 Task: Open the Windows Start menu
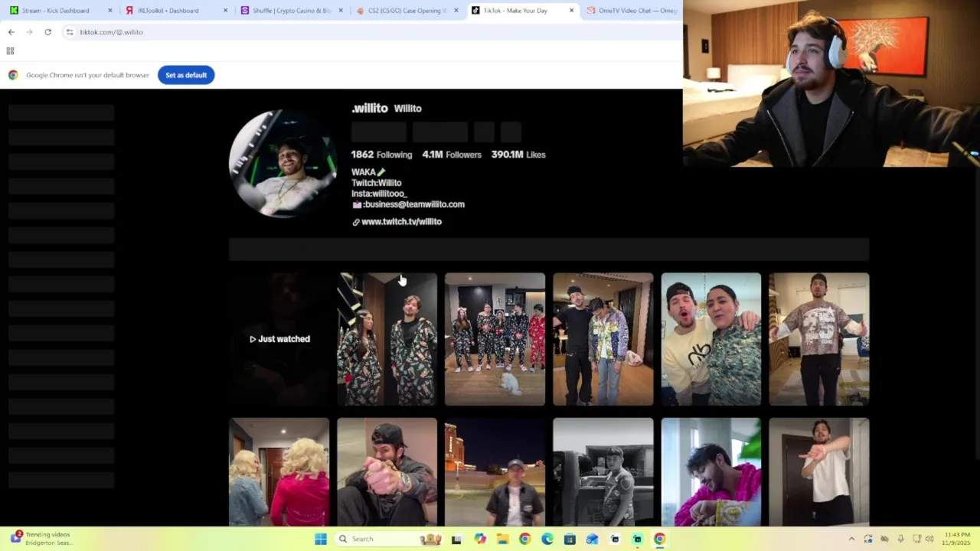(321, 539)
